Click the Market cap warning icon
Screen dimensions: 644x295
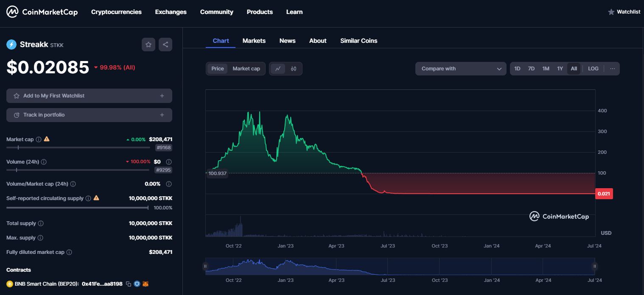[47, 139]
